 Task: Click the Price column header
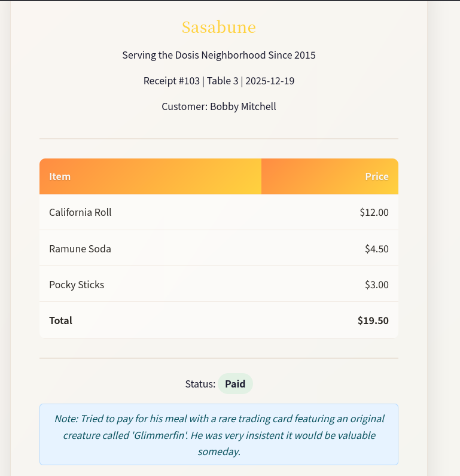(377, 176)
